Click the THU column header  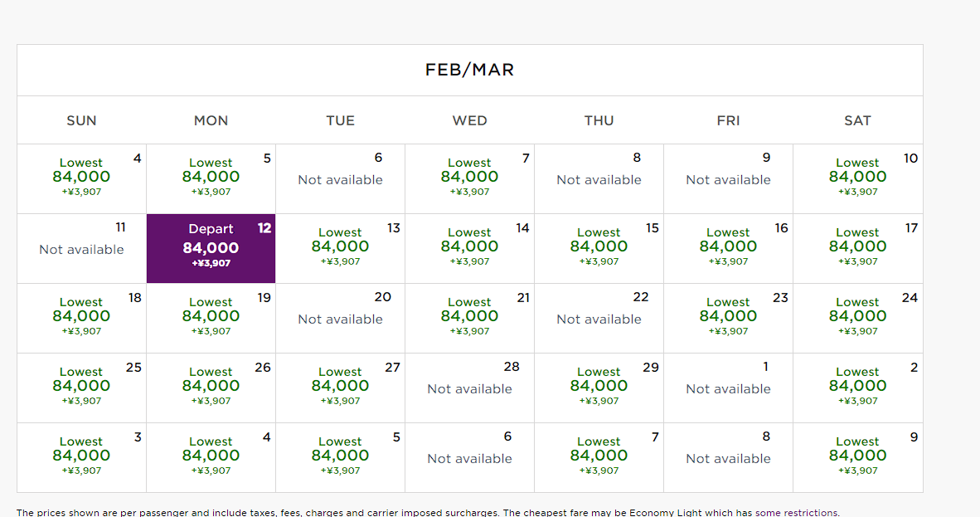(x=599, y=120)
